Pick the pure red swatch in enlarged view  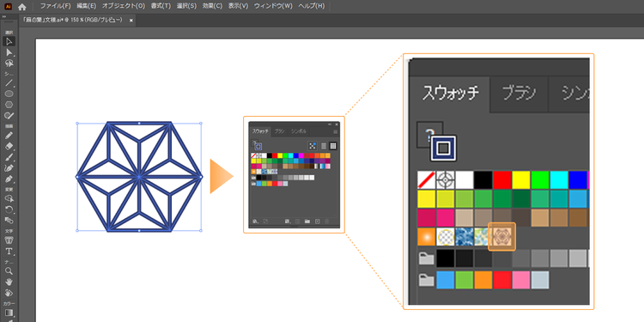(502, 180)
